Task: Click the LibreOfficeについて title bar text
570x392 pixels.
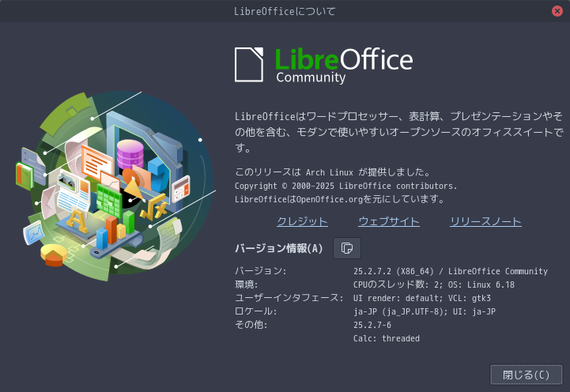Action: 285,11
